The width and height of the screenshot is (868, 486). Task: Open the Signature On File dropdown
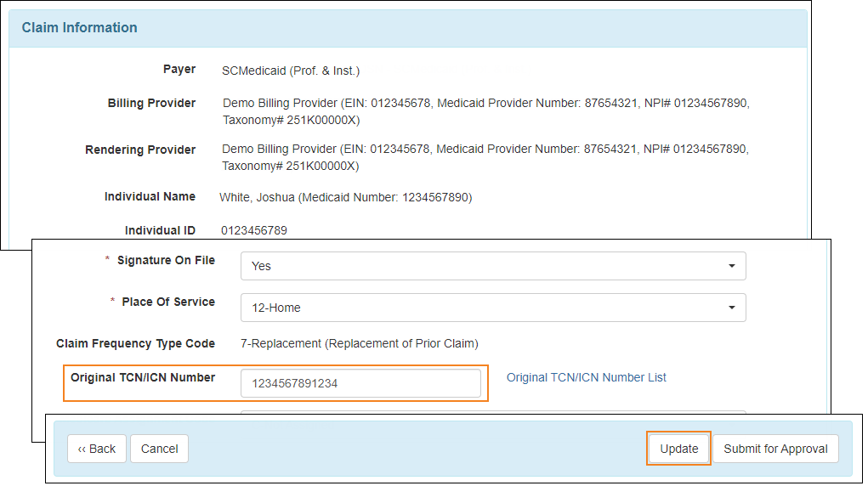tap(493, 266)
